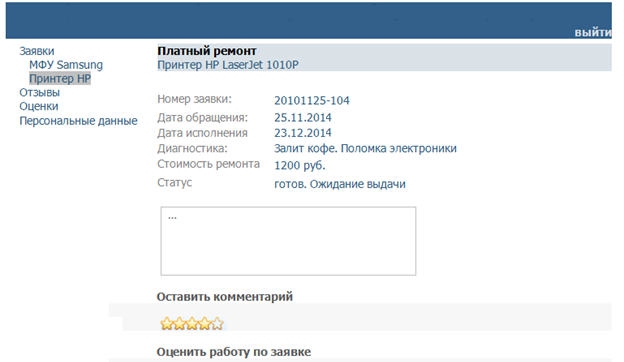Click the Номер заявки label
The width and height of the screenshot is (624, 362).
point(194,99)
